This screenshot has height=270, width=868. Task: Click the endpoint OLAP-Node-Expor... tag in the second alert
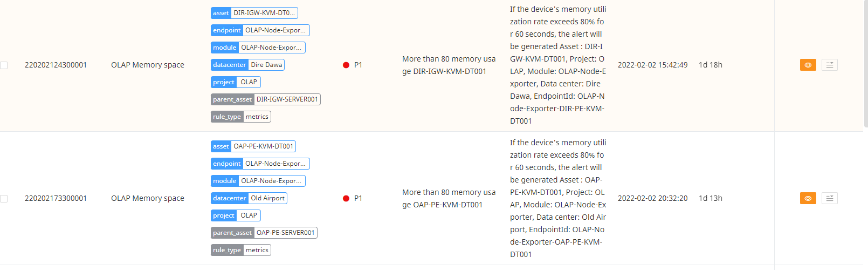(260, 164)
